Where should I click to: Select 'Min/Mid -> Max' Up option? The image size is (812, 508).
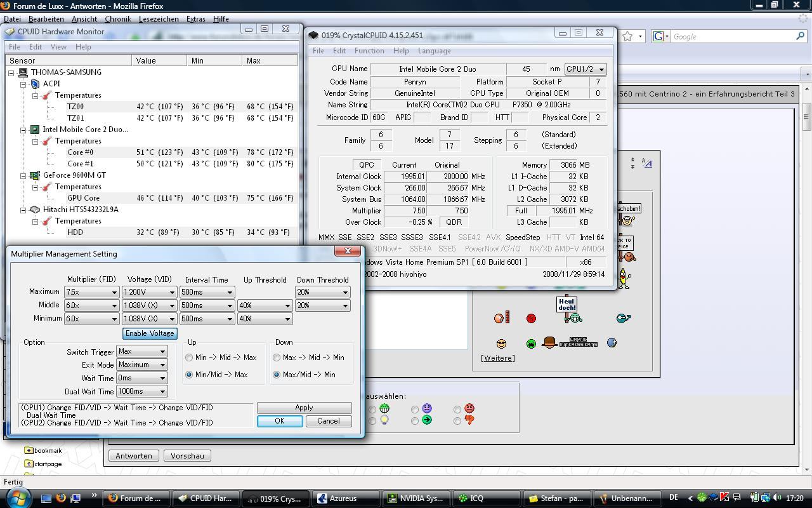pos(189,375)
